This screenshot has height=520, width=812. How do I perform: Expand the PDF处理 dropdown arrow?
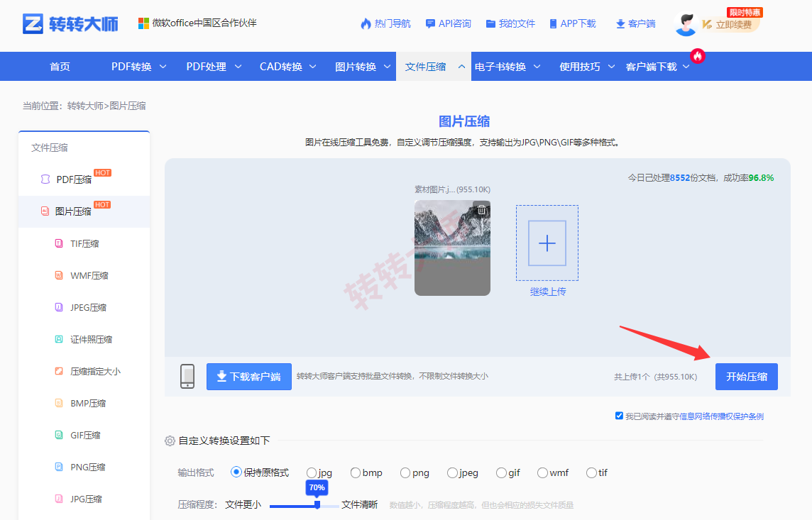coord(238,66)
